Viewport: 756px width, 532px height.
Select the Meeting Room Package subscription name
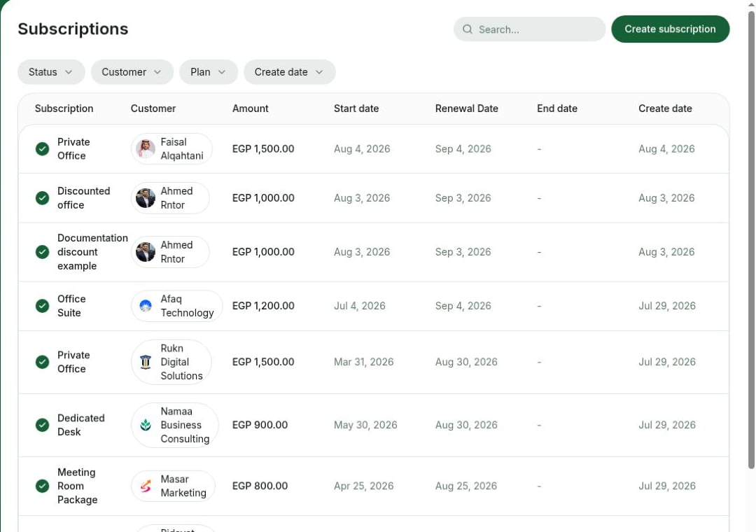pyautogui.click(x=77, y=486)
